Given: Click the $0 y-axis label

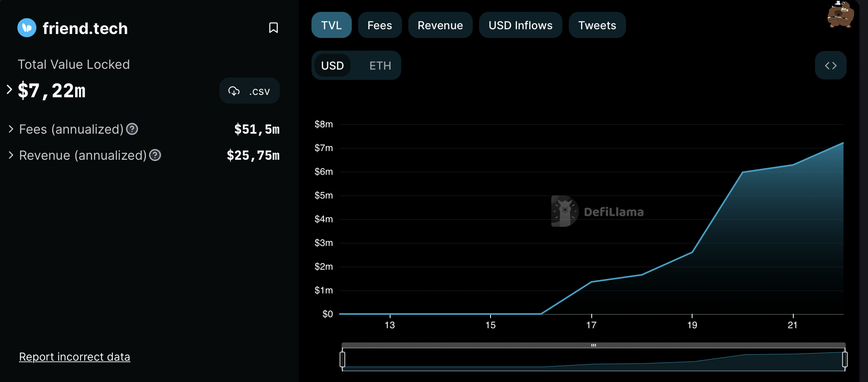Looking at the screenshot, I should 328,314.
